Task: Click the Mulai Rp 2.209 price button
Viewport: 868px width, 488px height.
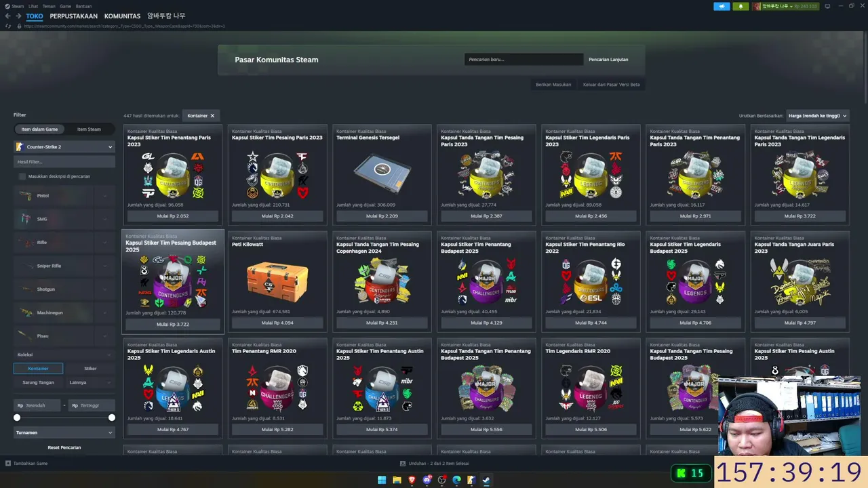Action: [382, 216]
